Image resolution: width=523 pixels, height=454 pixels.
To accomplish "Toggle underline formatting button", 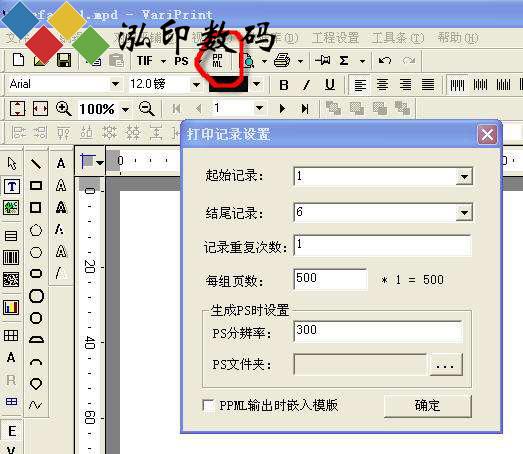I will [x=330, y=85].
